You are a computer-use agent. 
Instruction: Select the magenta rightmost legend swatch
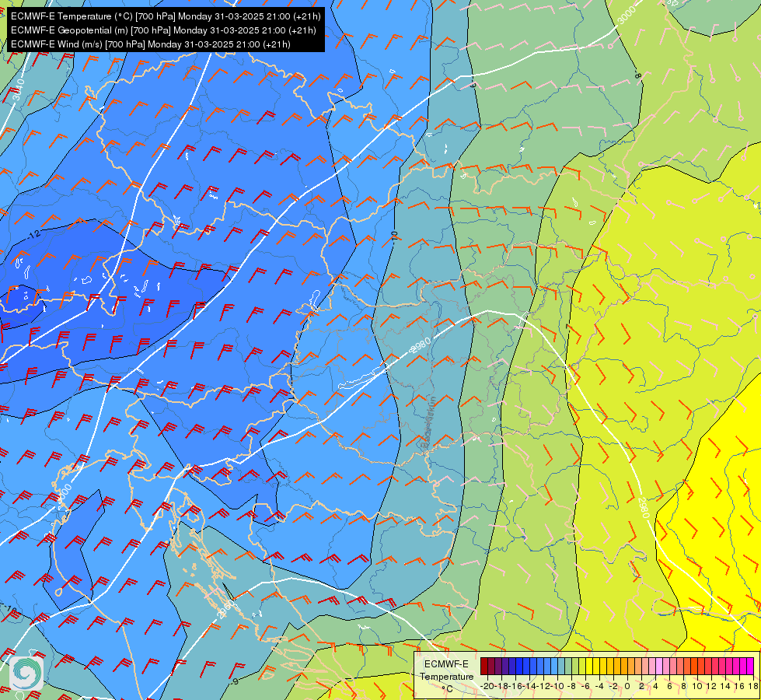pyautogui.click(x=750, y=666)
